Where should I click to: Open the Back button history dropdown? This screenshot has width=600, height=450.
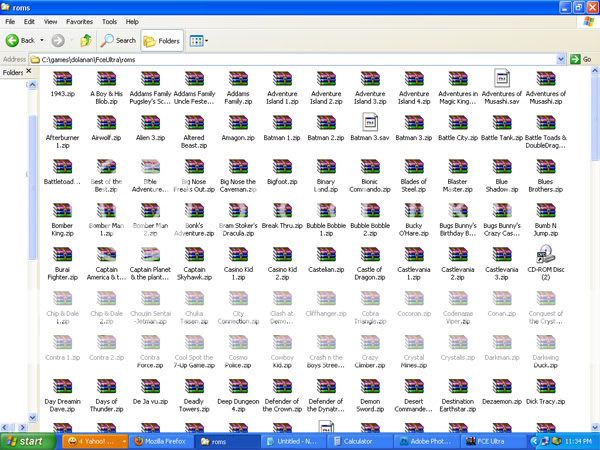tap(42, 40)
